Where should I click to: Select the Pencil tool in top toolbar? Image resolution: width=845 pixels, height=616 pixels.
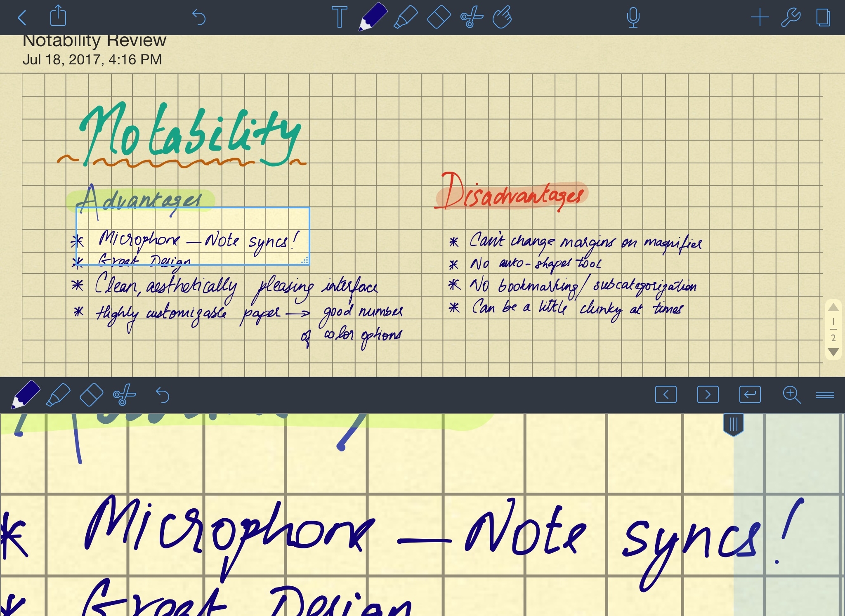tap(373, 17)
